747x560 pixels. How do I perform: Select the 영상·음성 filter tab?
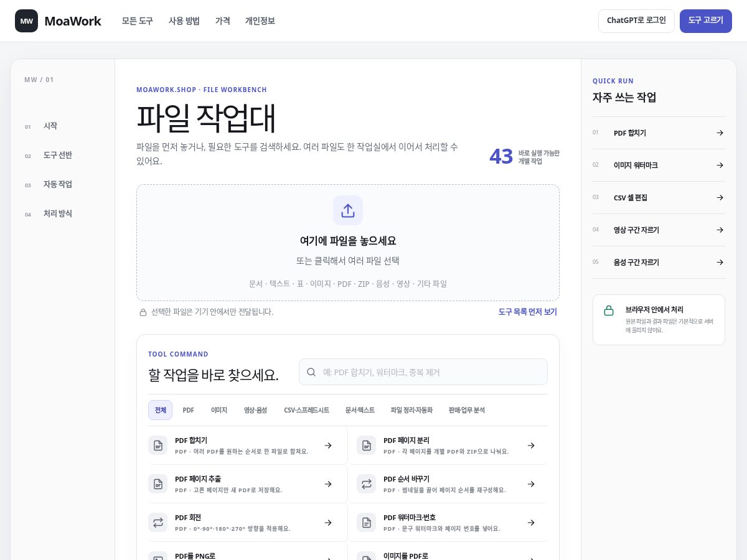pos(255,410)
